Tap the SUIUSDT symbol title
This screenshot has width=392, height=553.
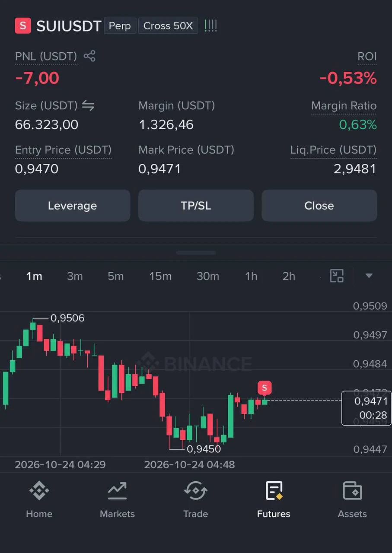[x=69, y=26]
